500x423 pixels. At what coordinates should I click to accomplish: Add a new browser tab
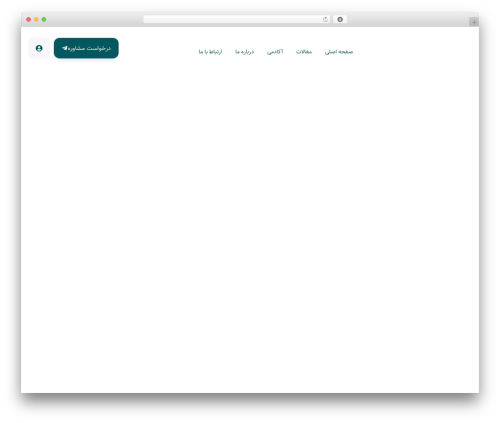point(474,22)
